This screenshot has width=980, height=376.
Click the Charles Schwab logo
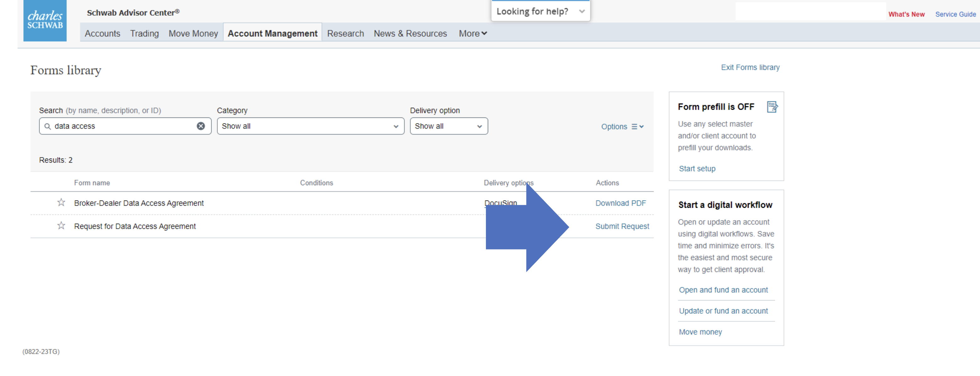click(45, 21)
